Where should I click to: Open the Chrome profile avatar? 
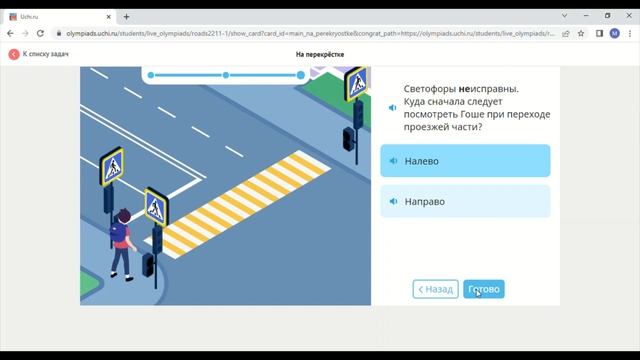tap(615, 33)
